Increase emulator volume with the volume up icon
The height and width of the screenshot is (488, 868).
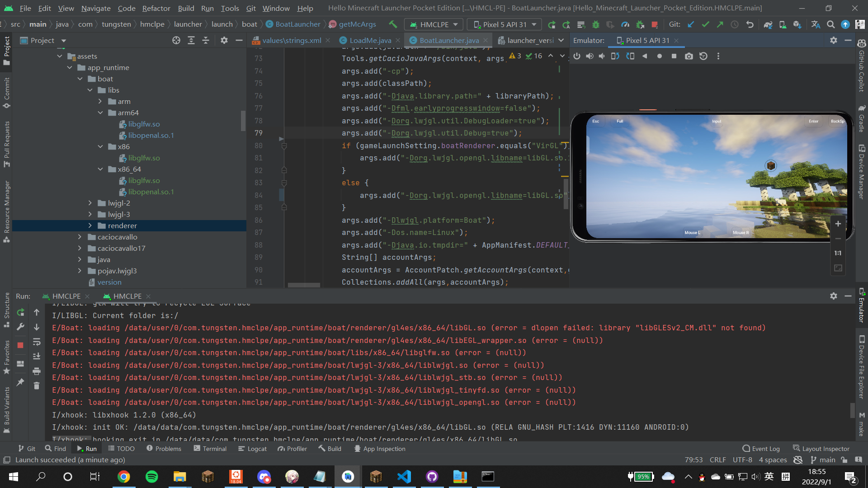point(590,56)
